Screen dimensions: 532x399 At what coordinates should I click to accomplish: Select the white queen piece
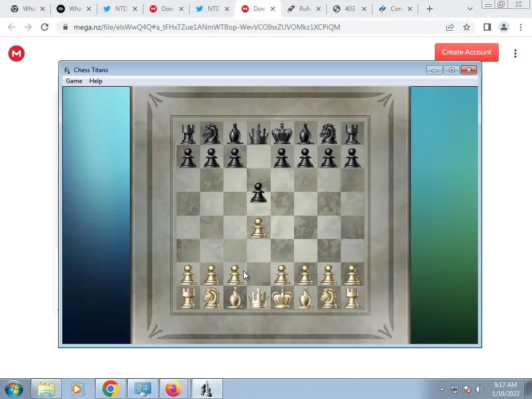pyautogui.click(x=259, y=298)
